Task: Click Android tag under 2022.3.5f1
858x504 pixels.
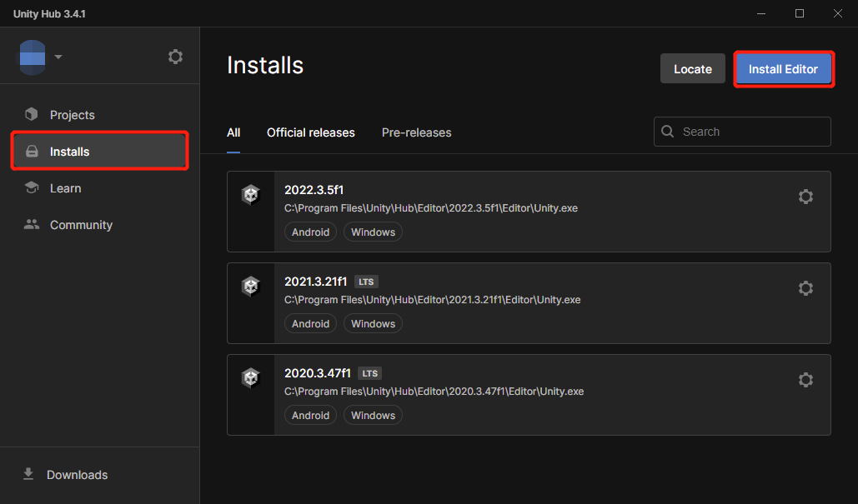Action: point(310,232)
